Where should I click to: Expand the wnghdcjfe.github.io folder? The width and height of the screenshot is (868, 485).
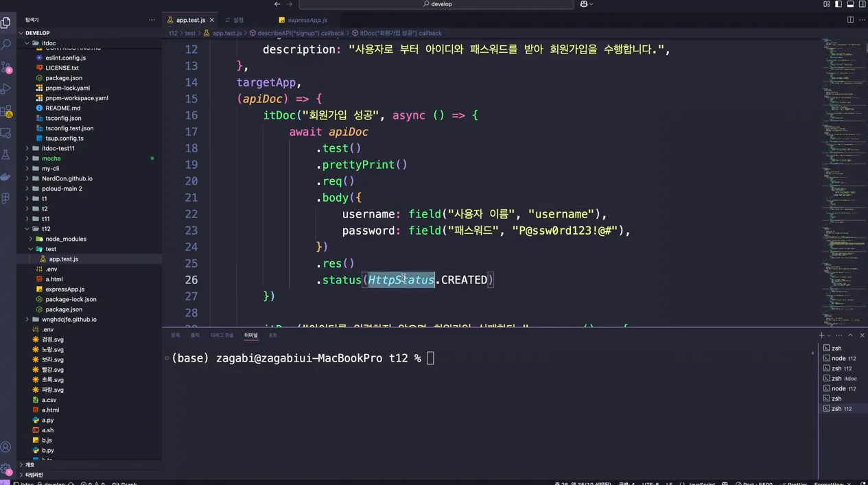click(89, 319)
